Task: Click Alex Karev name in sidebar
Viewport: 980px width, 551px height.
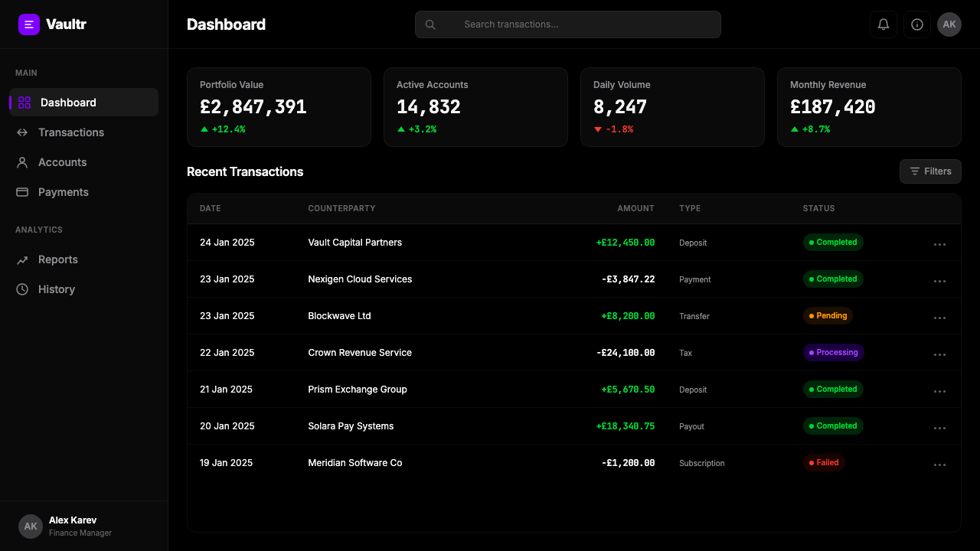Action: pos(73,520)
